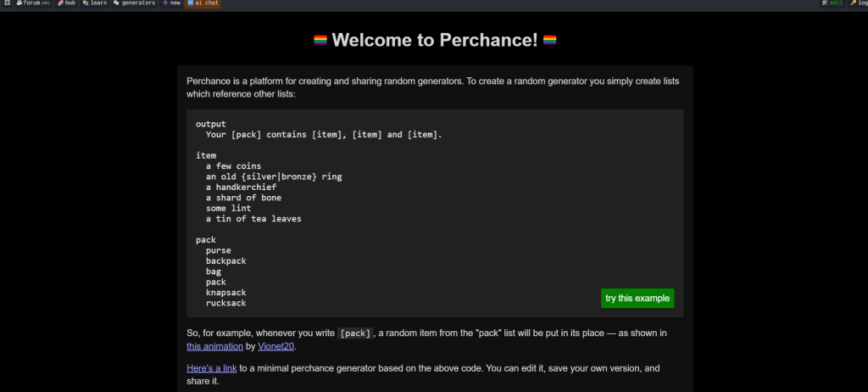Click 'backpack' entry in the code
Image resolution: width=868 pixels, height=392 pixels.
[225, 261]
